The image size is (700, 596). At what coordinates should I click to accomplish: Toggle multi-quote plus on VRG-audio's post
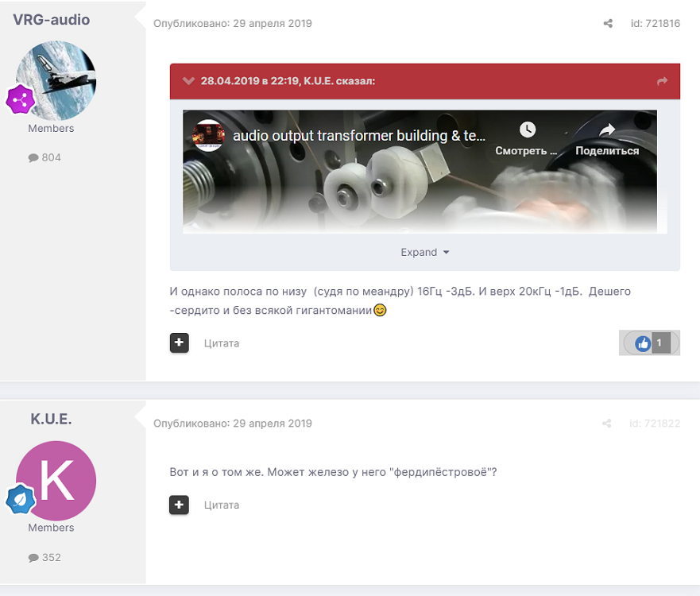point(179,343)
